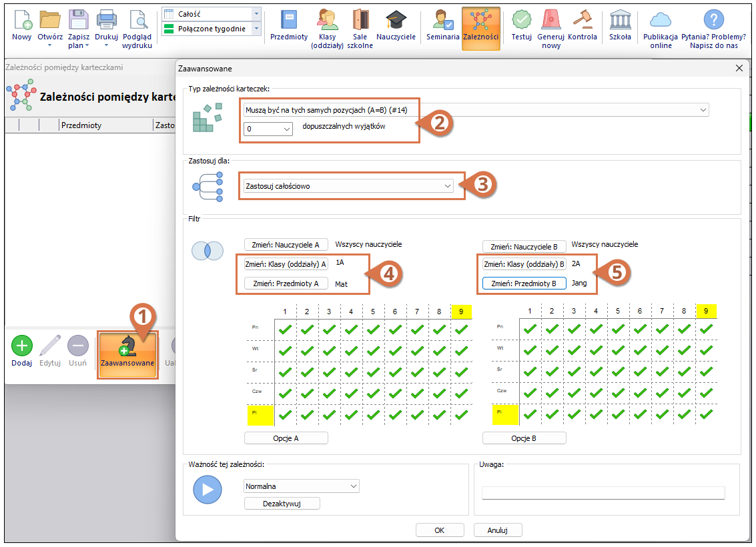Open the Nauczyciele teachers icon
Image resolution: width=756 pixels, height=547 pixels.
[396, 25]
